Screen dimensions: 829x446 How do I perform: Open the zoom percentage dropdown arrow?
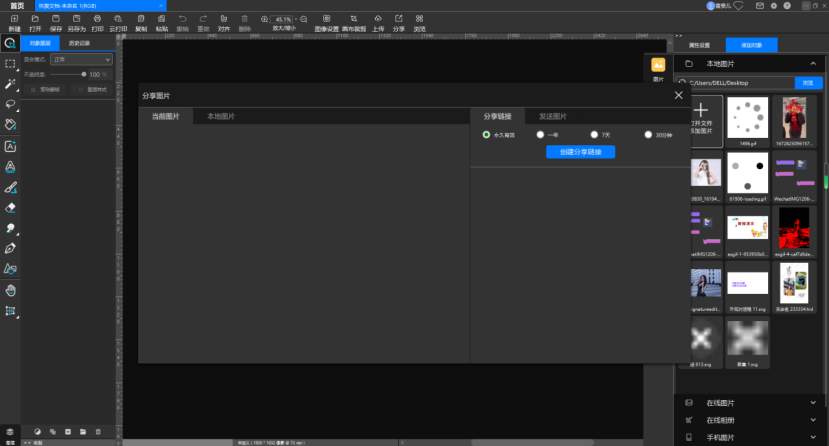coord(295,20)
